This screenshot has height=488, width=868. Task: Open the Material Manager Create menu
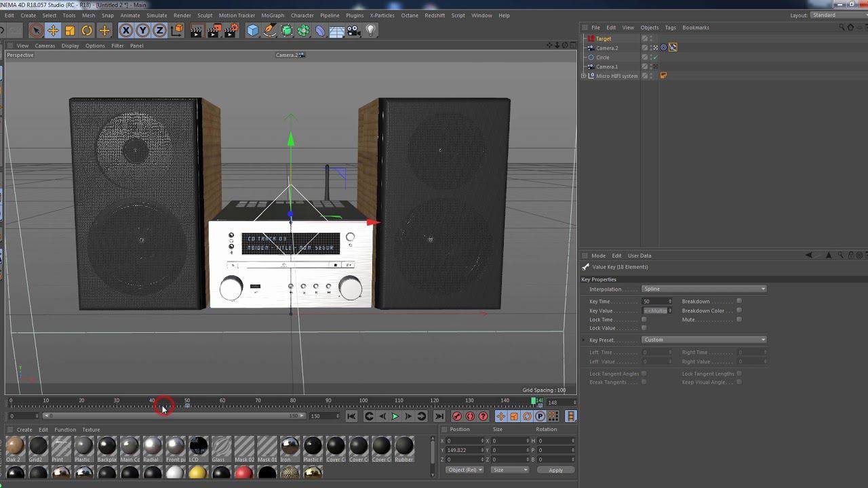(24, 430)
